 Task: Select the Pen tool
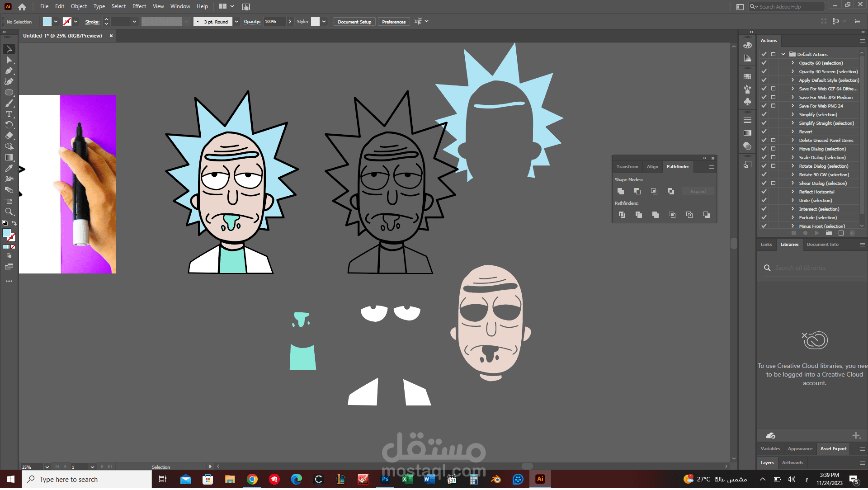9,71
